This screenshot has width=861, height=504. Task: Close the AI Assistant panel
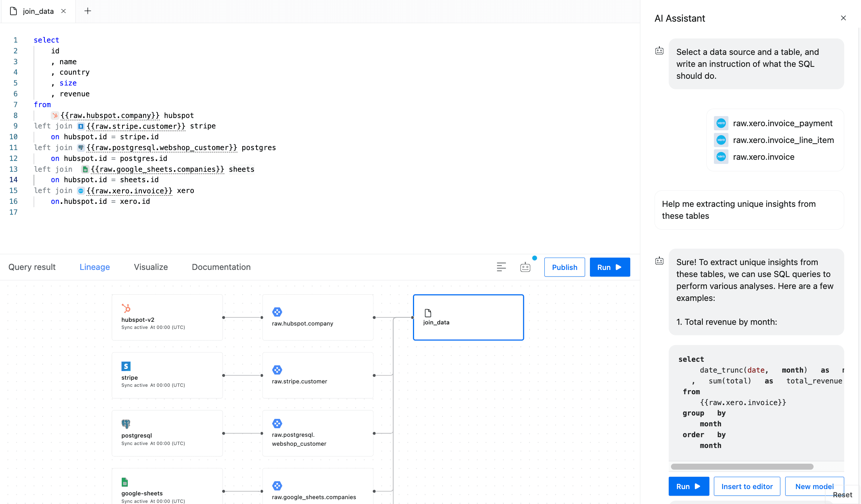point(843,18)
